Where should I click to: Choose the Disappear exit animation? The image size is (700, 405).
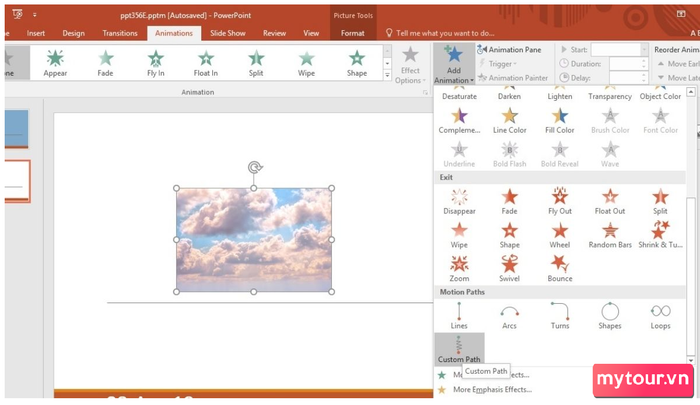click(x=459, y=201)
